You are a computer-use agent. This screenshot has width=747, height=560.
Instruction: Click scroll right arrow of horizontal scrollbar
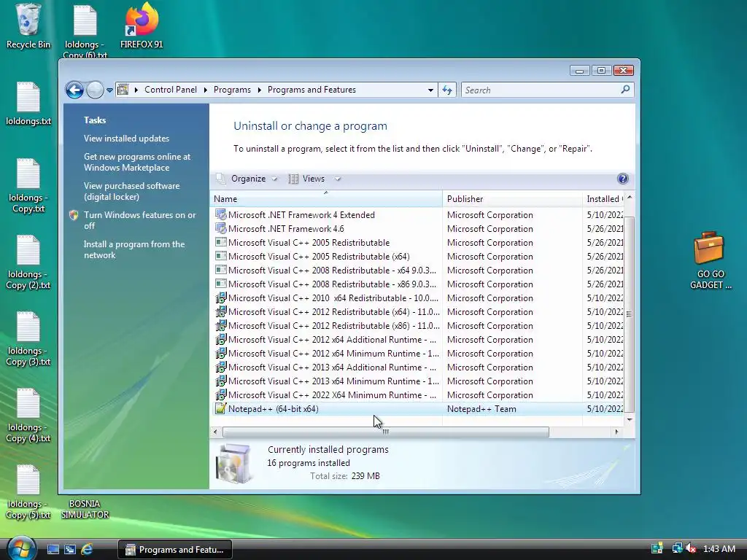click(617, 432)
